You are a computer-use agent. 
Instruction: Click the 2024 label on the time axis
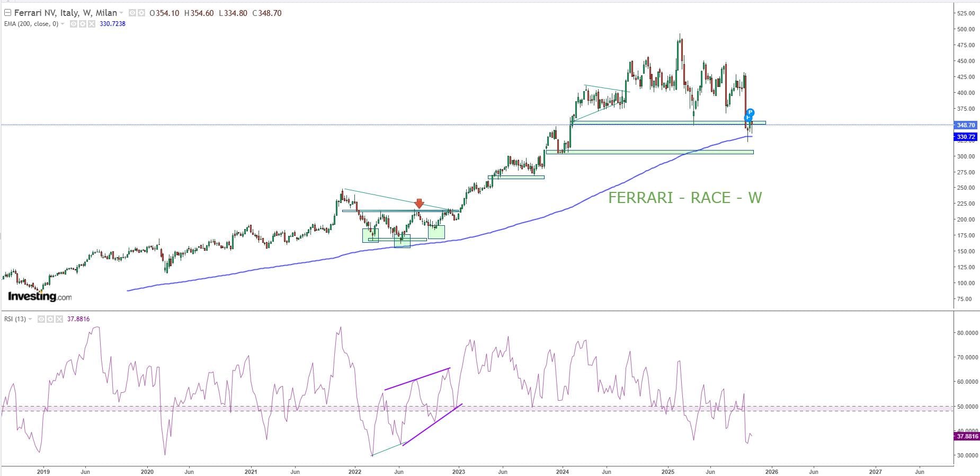[563, 472]
